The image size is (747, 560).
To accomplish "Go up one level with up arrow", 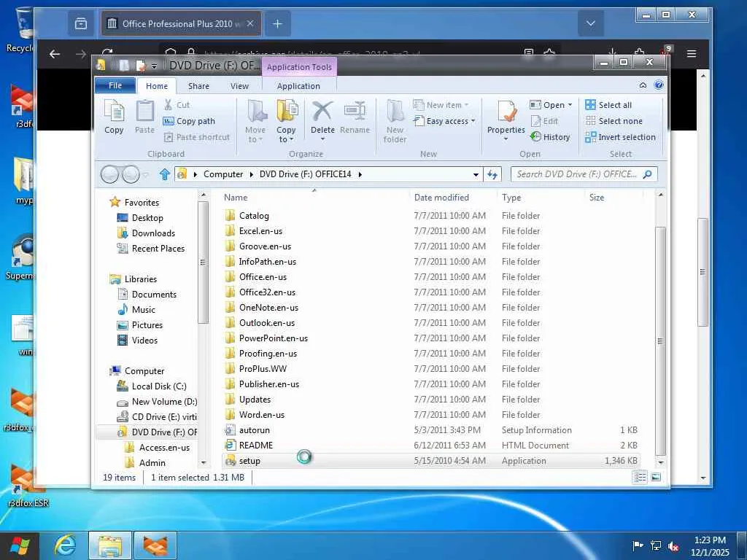I will 164,174.
